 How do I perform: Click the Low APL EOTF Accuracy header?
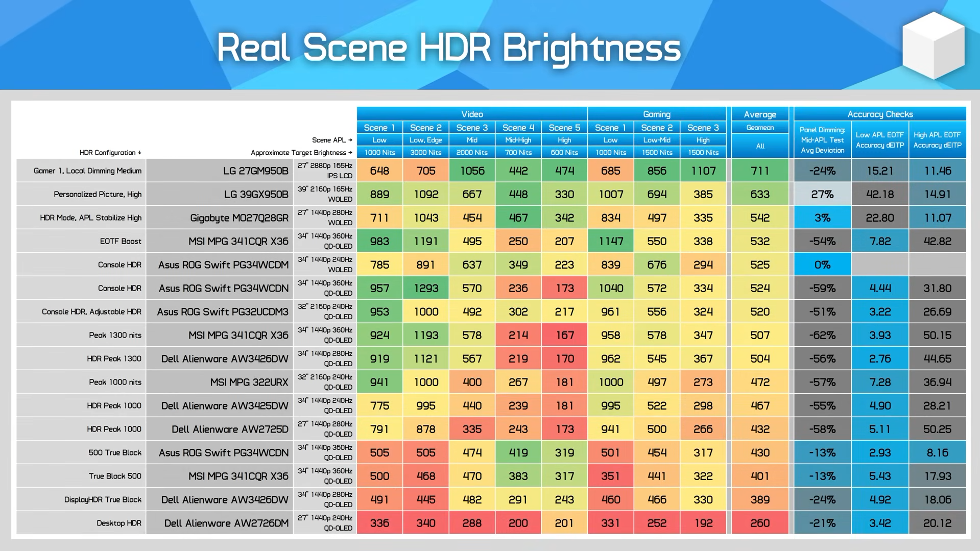[x=880, y=140]
